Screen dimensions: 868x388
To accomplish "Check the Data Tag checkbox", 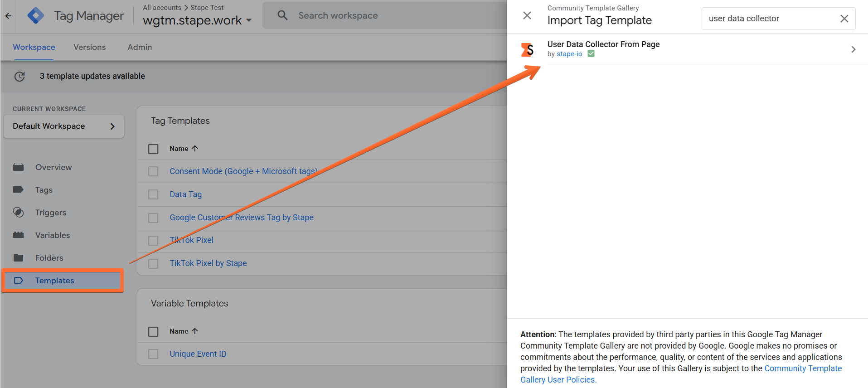I will click(x=153, y=194).
